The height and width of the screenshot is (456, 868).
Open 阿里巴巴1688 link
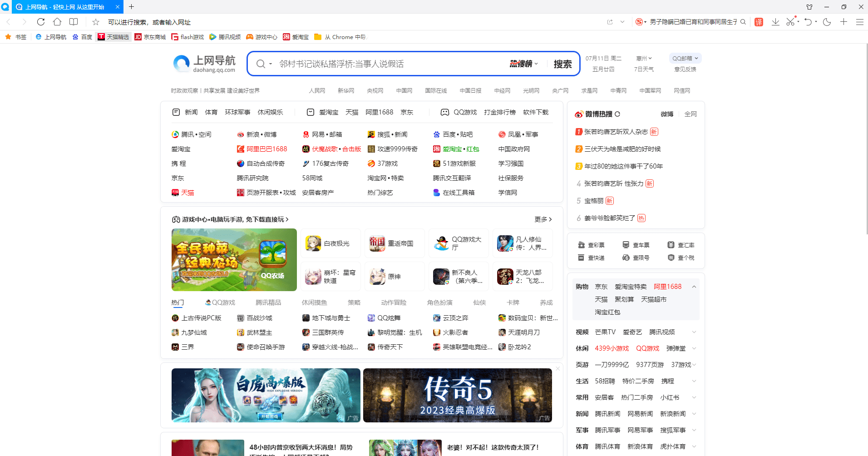(262, 149)
